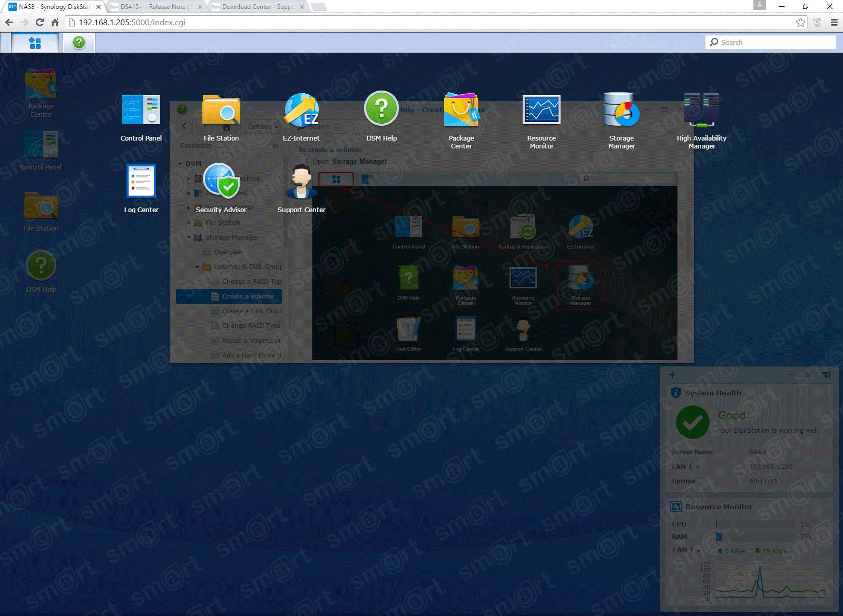This screenshot has height=616, width=843.
Task: Open the EZ-Internet wizard icon
Action: 301,117
